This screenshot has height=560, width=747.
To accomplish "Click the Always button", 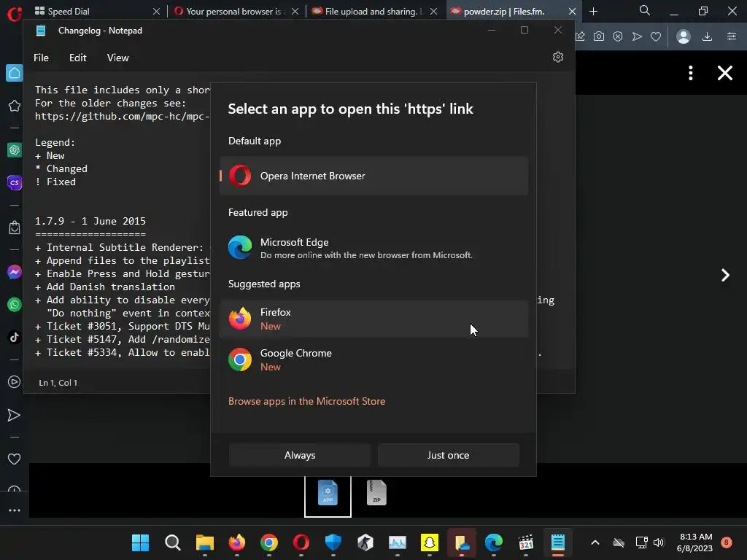I will pos(300,455).
